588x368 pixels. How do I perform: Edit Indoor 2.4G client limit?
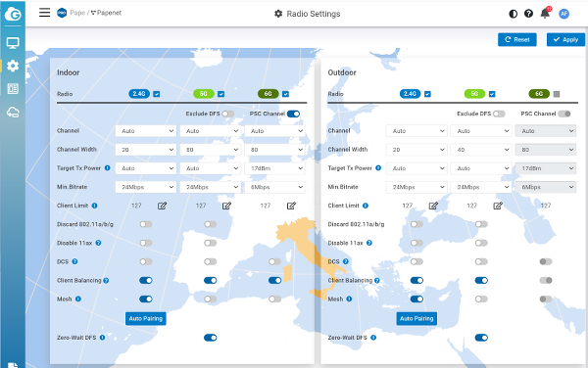click(162, 206)
